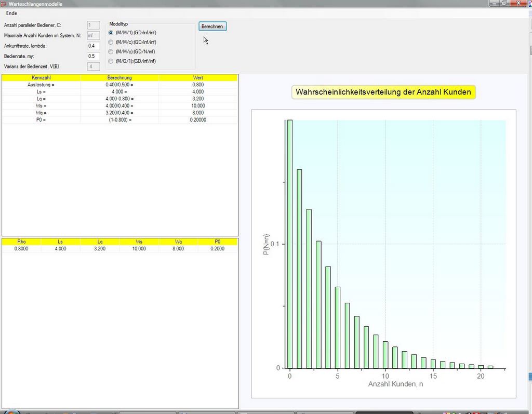Choose the (M/M/c):(GD/inf/inf) radio option
532x414 pixels.
(111, 42)
